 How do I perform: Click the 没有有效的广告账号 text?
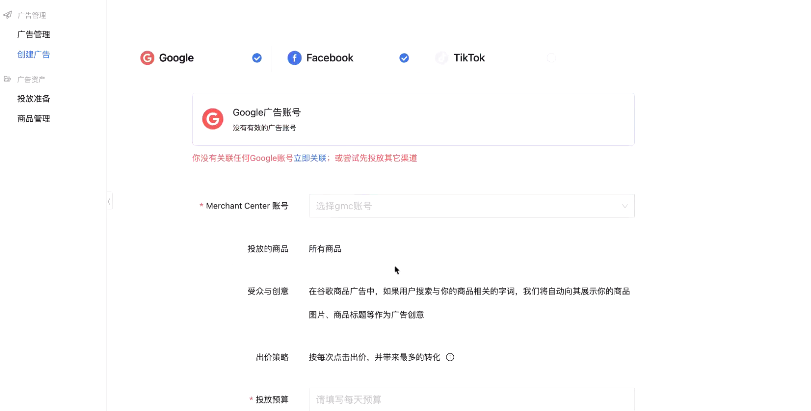(x=264, y=128)
